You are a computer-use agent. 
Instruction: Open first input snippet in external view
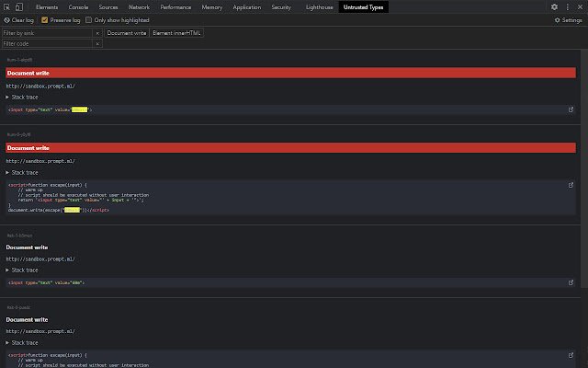coord(571,109)
